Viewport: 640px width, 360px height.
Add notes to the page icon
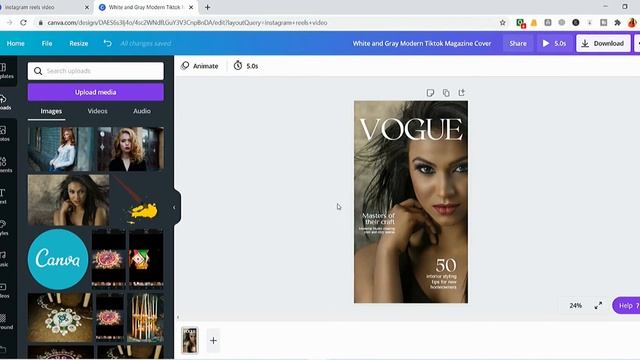tap(430, 93)
